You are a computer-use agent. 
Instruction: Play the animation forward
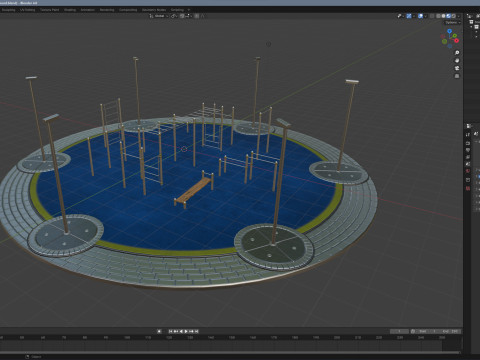pyautogui.click(x=186, y=331)
